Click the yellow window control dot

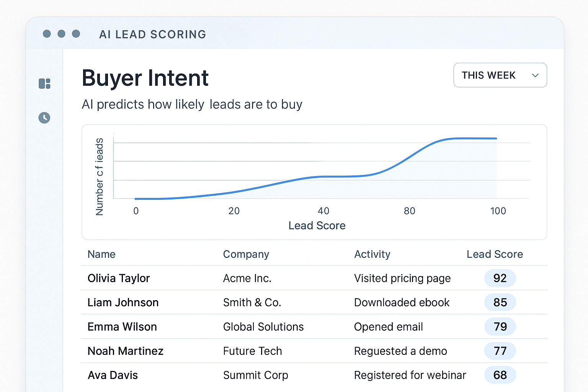click(62, 34)
